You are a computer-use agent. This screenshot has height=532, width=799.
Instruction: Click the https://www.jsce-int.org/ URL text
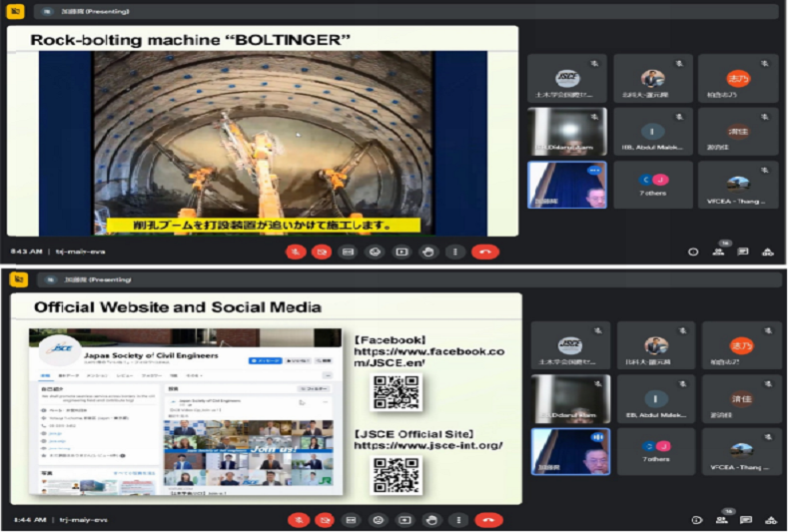point(428,445)
